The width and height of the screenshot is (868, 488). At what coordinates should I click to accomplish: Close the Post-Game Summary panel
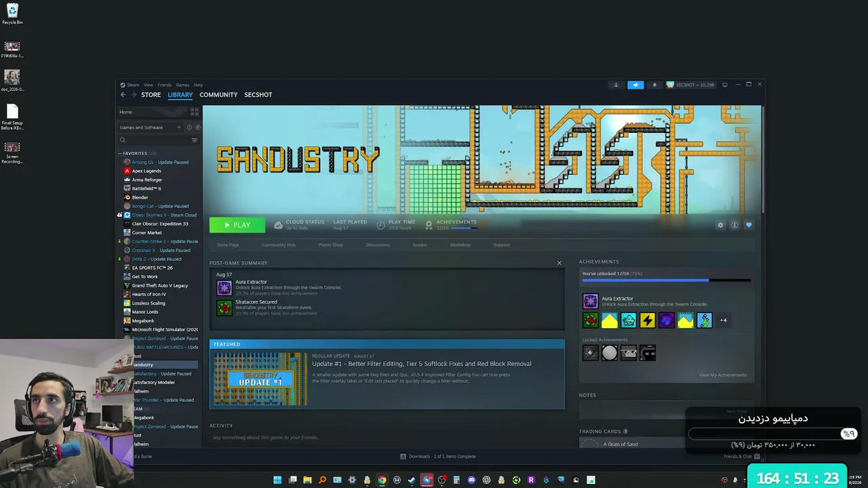pos(559,263)
